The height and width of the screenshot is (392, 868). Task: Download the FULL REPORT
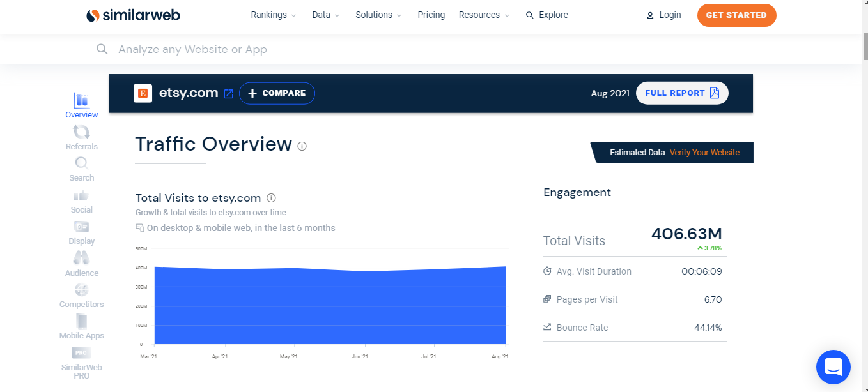pos(682,93)
